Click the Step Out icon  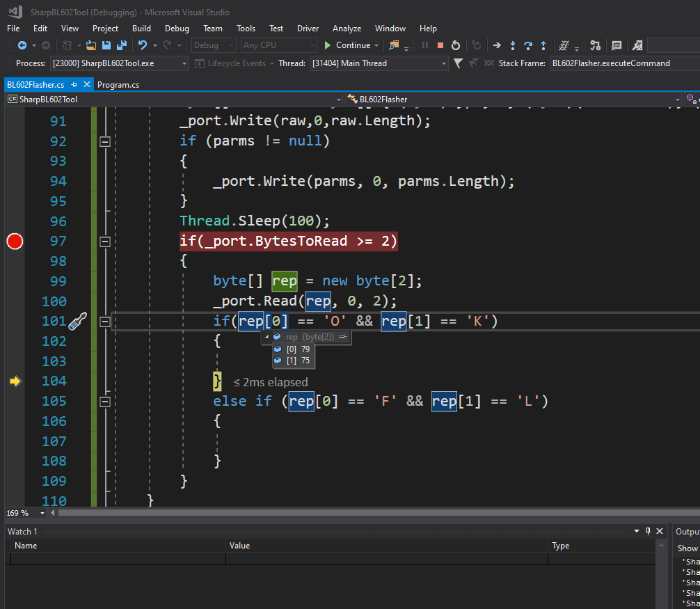click(x=543, y=45)
